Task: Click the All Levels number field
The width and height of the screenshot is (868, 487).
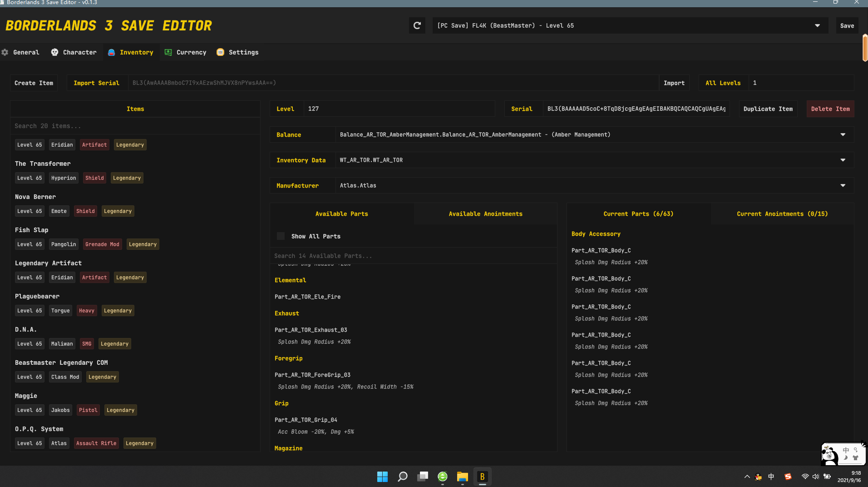Action: [801, 83]
